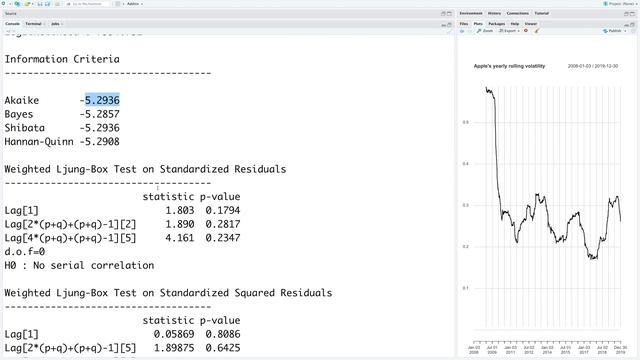This screenshot has width=640, height=360.
Task: Remove the current plot red icon
Action: click(526, 31)
